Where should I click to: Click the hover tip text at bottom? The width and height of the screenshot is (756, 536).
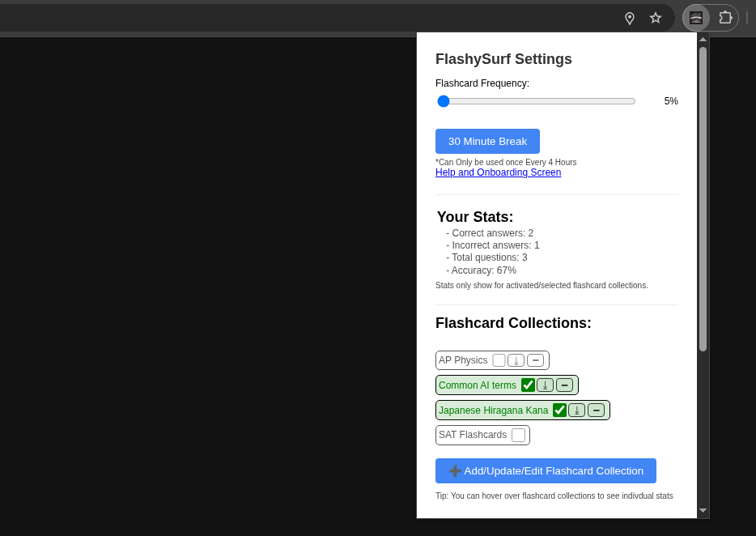(x=554, y=496)
